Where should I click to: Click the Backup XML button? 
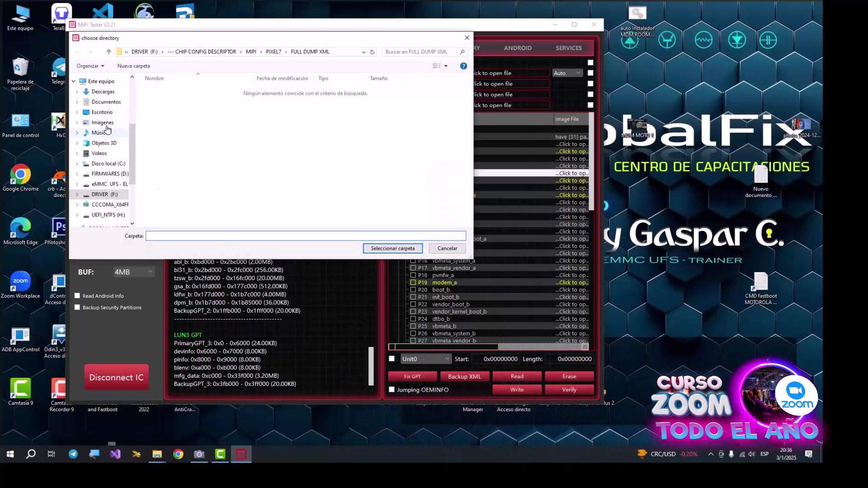(x=464, y=376)
